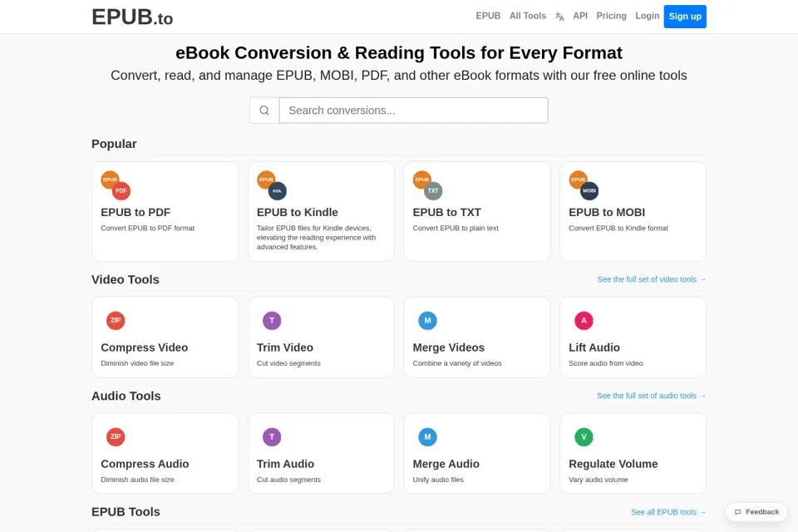Open the Compress Video title

(x=145, y=347)
